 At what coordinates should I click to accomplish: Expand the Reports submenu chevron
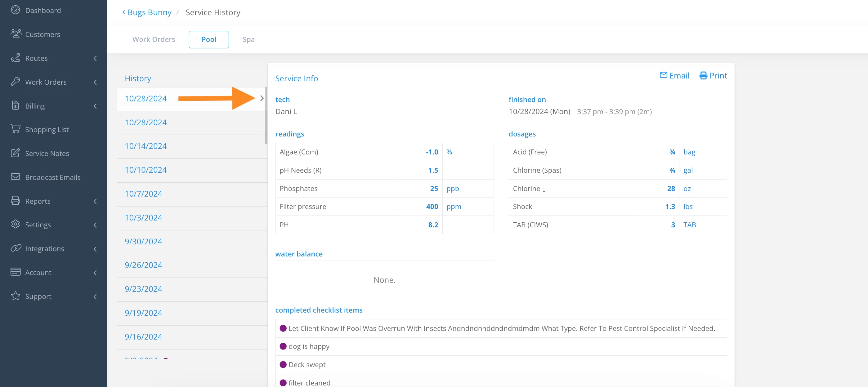95,202
